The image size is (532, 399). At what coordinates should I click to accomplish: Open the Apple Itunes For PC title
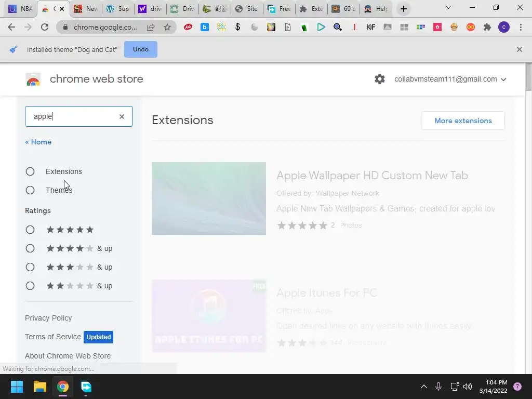[x=326, y=293]
